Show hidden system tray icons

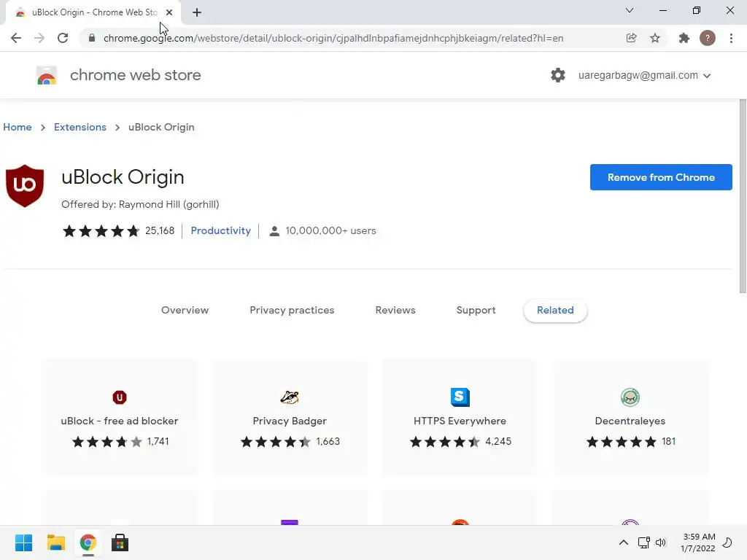(x=623, y=542)
